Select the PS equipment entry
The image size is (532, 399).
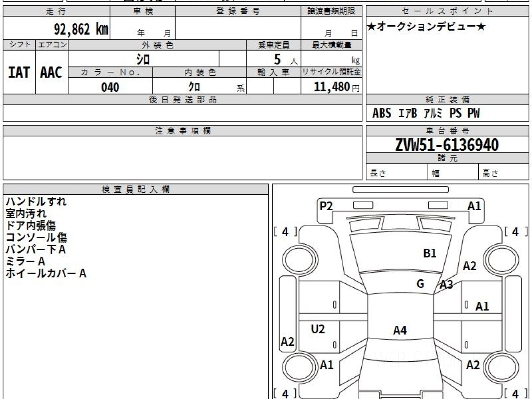coord(455,113)
